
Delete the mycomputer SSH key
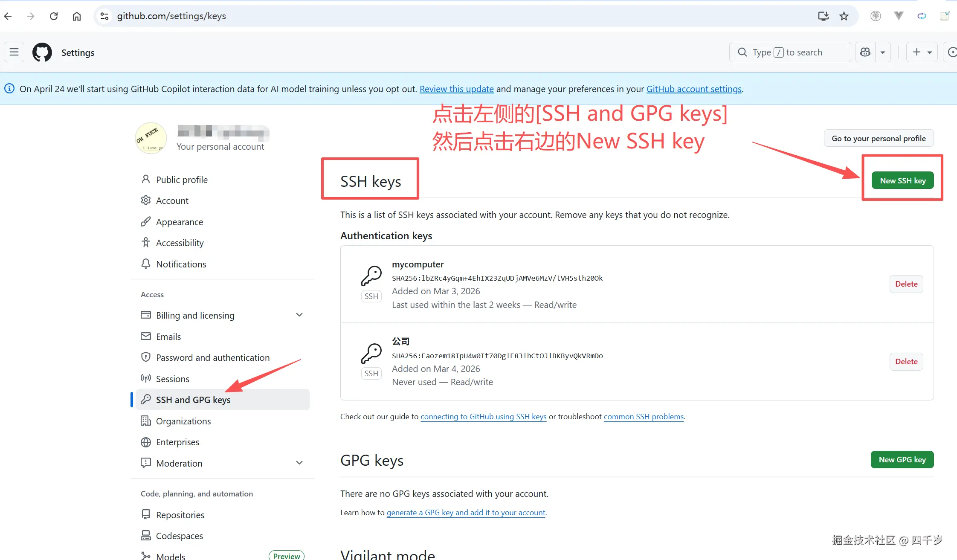click(906, 284)
